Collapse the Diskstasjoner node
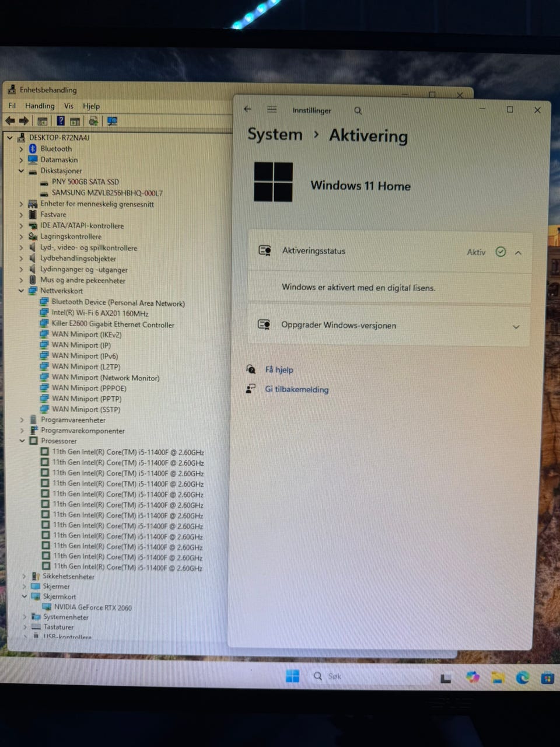 [x=21, y=170]
